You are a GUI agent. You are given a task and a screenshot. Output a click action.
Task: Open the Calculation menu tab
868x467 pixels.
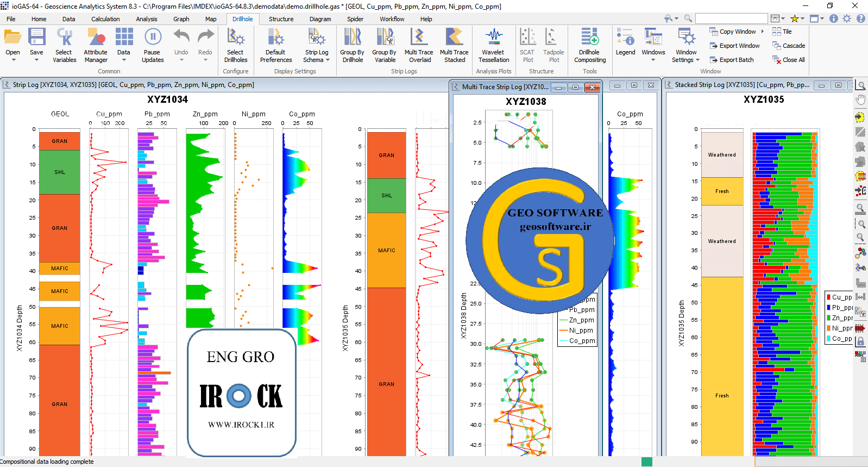pos(105,19)
